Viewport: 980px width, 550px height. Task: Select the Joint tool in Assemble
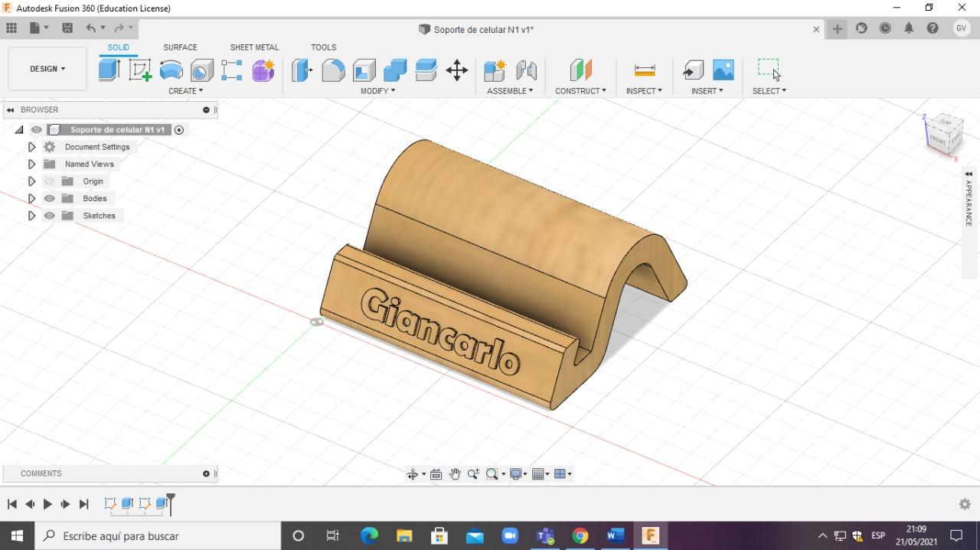click(526, 70)
